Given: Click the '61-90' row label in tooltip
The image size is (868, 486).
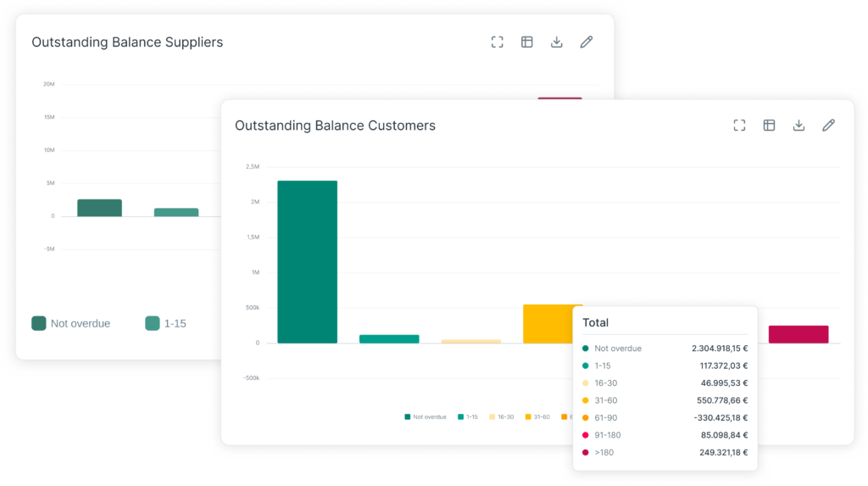Looking at the screenshot, I should [x=605, y=418].
